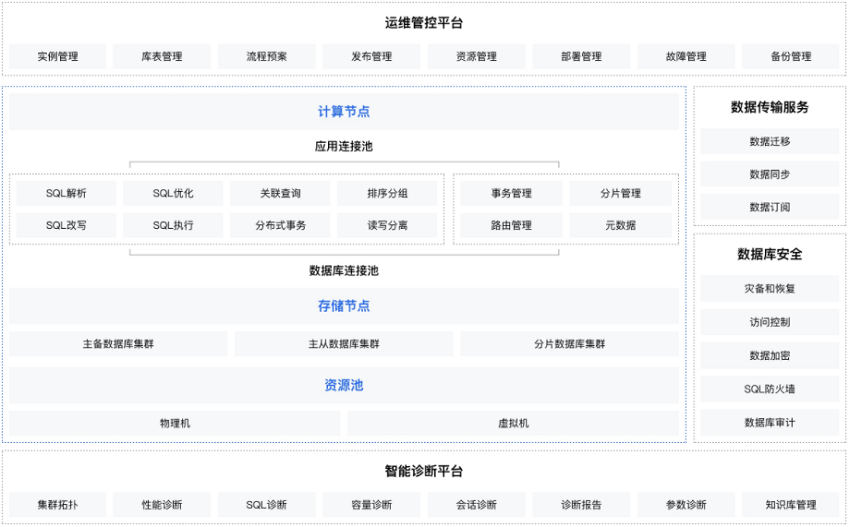Click the 数据同步 box
This screenshot has height=527, width=850.
770,175
